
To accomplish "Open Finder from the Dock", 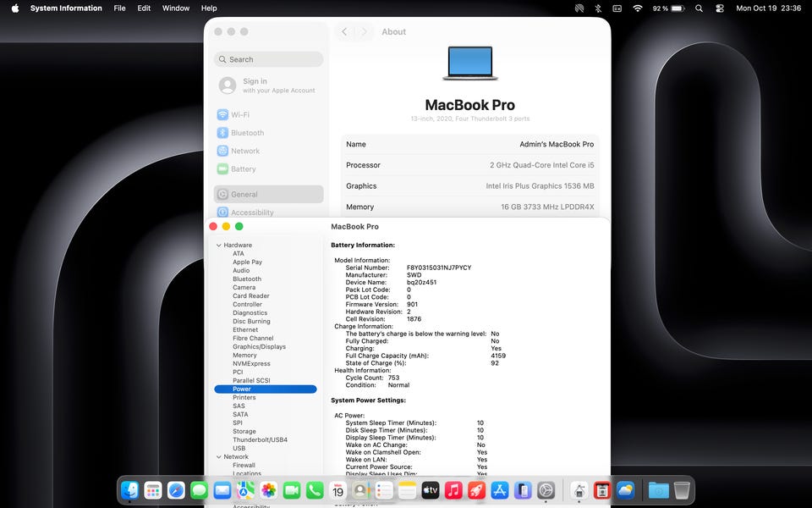I will 129,490.
